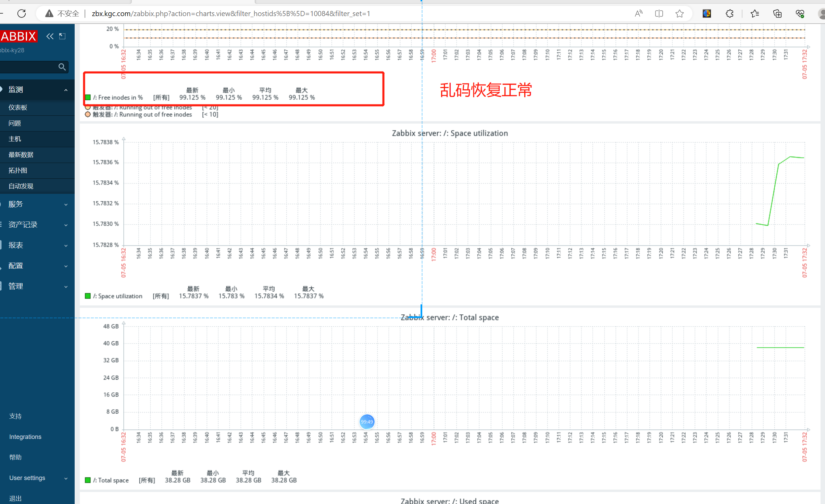Screen dimensions: 825x504
Task: Click the orange trigger swatch for [< 10]
Action: (x=88, y=114)
